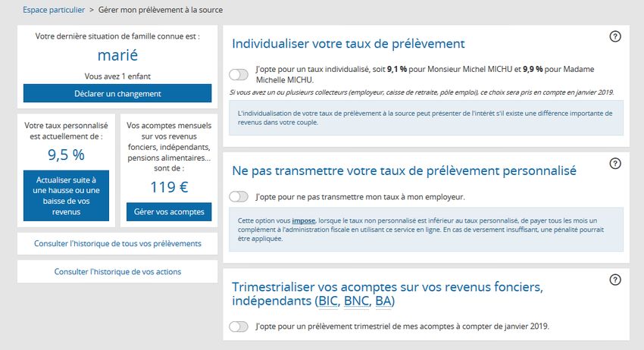Click the BA abbreviation link
The width and height of the screenshot is (644, 350).
tap(383, 302)
